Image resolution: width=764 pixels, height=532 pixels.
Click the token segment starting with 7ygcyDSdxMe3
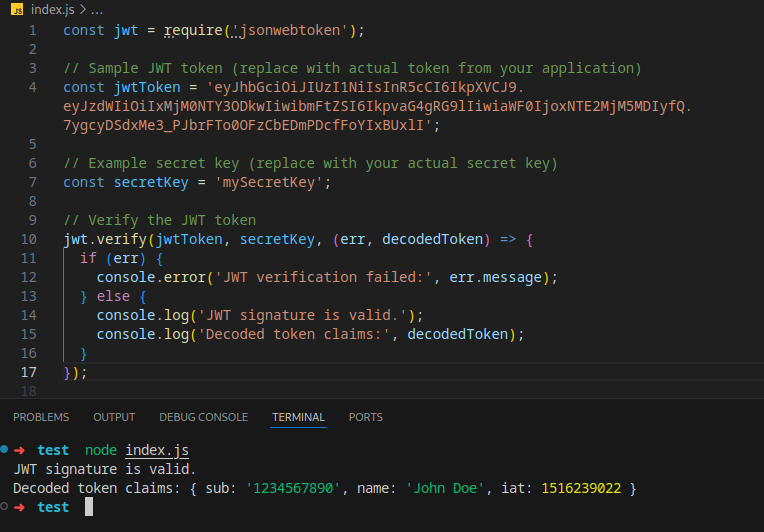point(248,125)
